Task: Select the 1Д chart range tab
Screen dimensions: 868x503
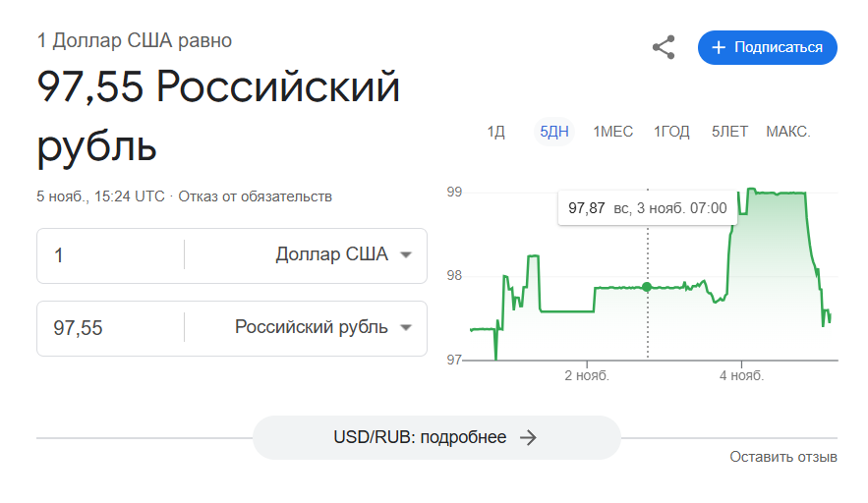Action: click(496, 132)
